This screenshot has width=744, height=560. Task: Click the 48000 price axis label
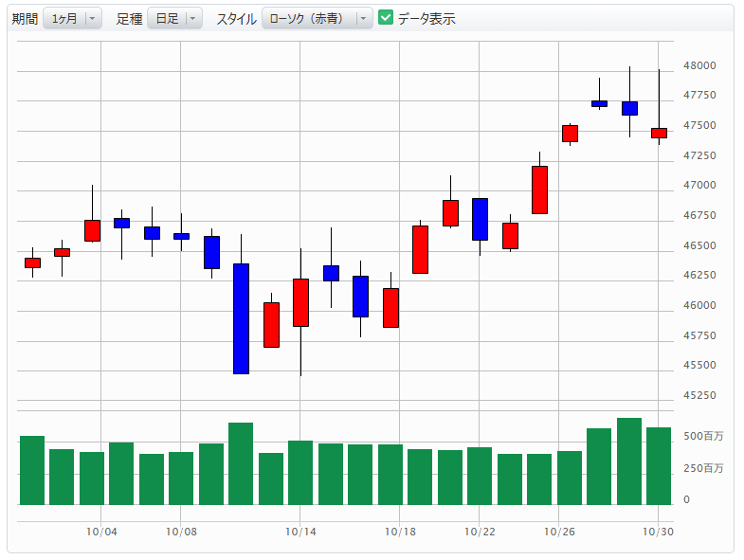tap(699, 66)
